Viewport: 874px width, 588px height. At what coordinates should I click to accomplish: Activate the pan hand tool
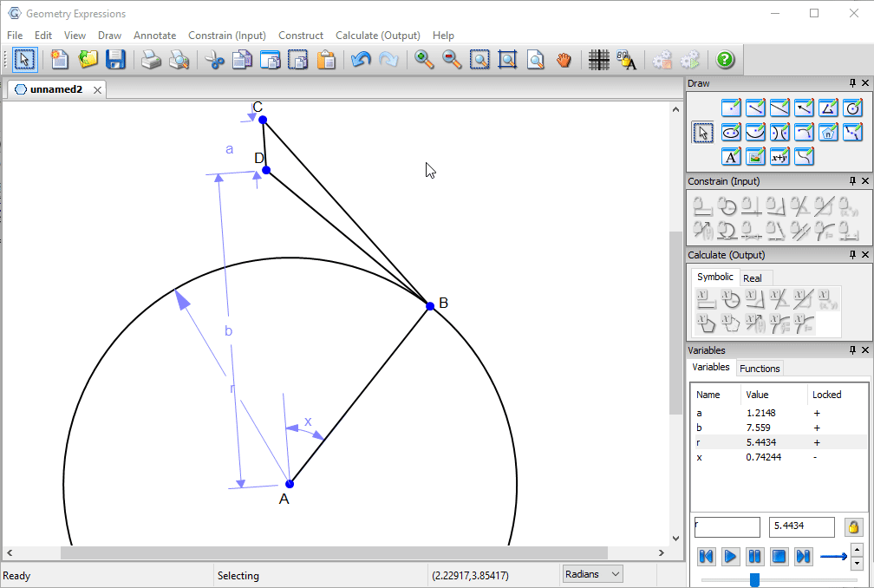pyautogui.click(x=564, y=60)
